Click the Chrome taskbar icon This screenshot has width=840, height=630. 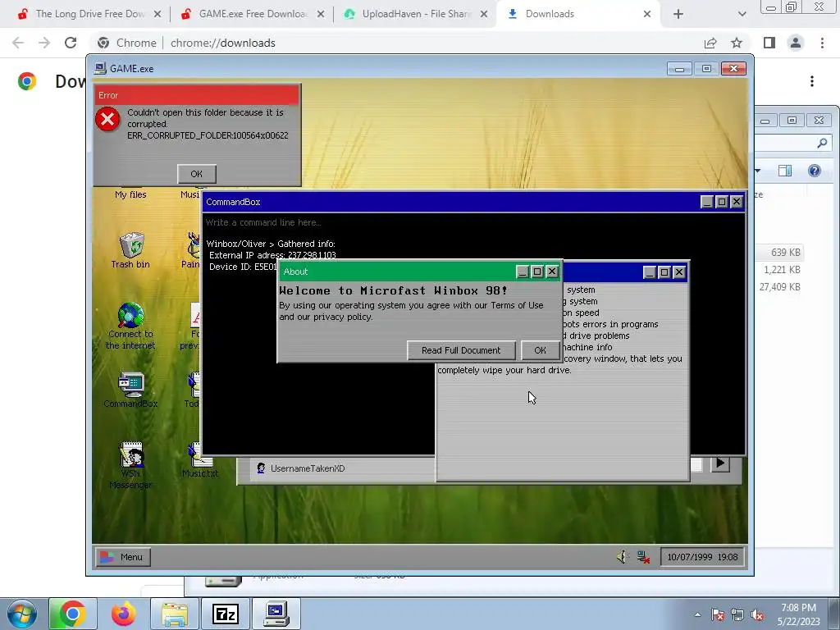coord(73,614)
